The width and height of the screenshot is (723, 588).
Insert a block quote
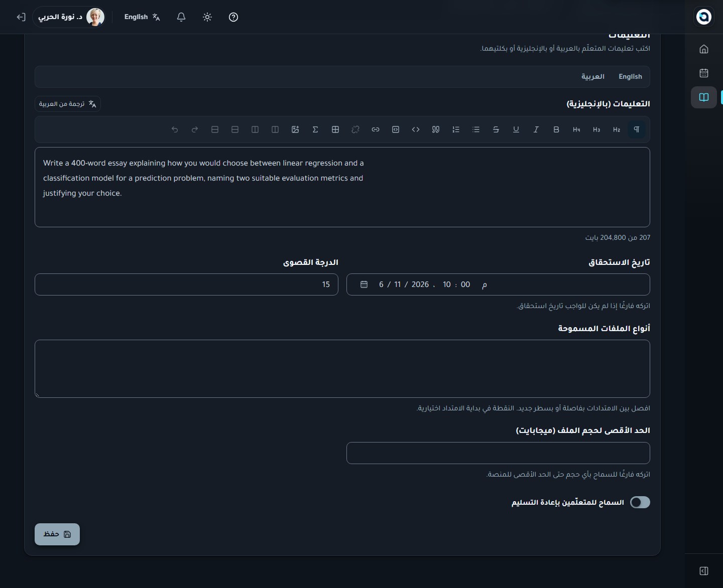point(436,129)
